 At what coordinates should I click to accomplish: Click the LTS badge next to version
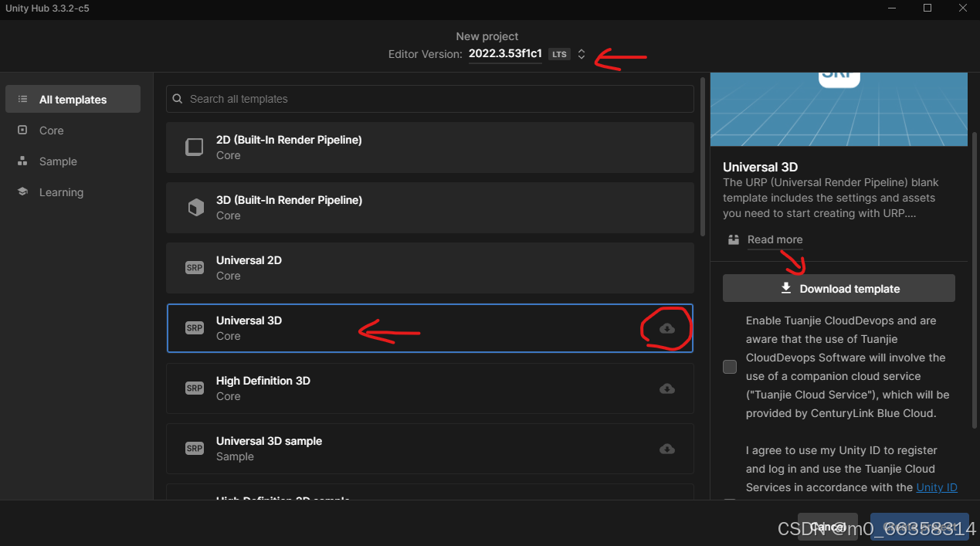(559, 54)
